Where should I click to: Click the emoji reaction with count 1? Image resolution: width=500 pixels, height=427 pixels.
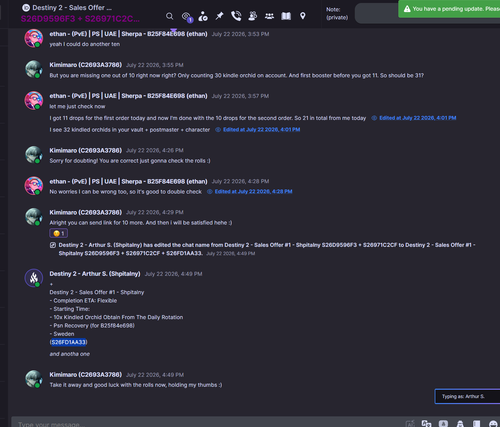(59, 233)
